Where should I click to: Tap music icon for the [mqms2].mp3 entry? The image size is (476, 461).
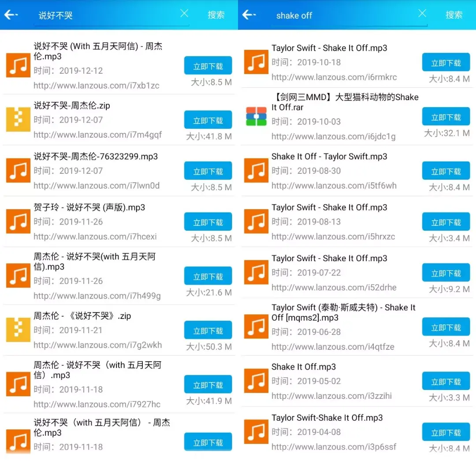pos(256,326)
